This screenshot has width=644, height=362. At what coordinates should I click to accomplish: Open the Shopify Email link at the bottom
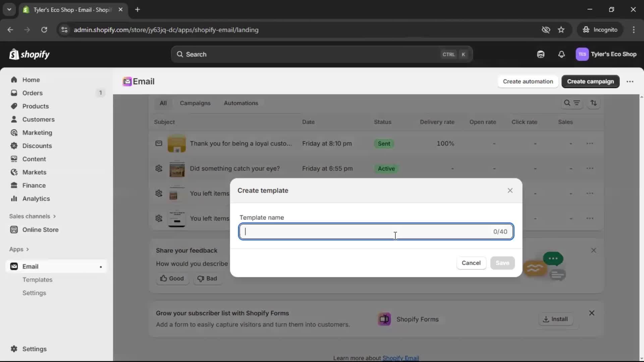pos(401,358)
